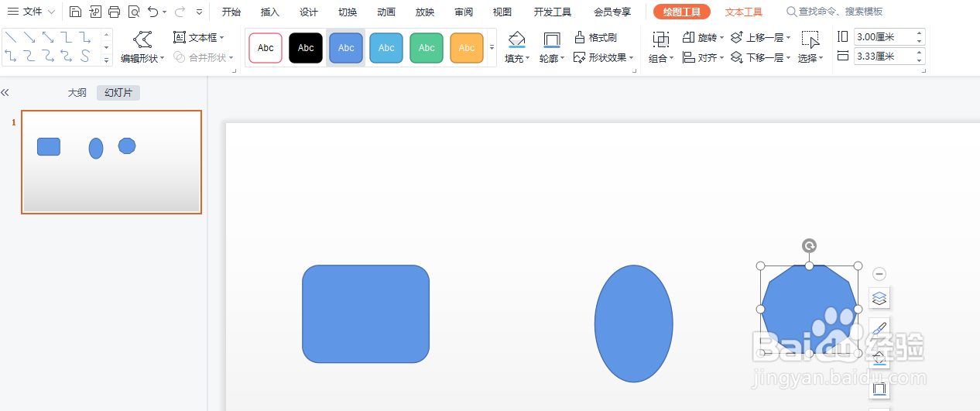The image size is (980, 411).
Task: Open the Design (设计) ribbon tab
Action: point(309,12)
